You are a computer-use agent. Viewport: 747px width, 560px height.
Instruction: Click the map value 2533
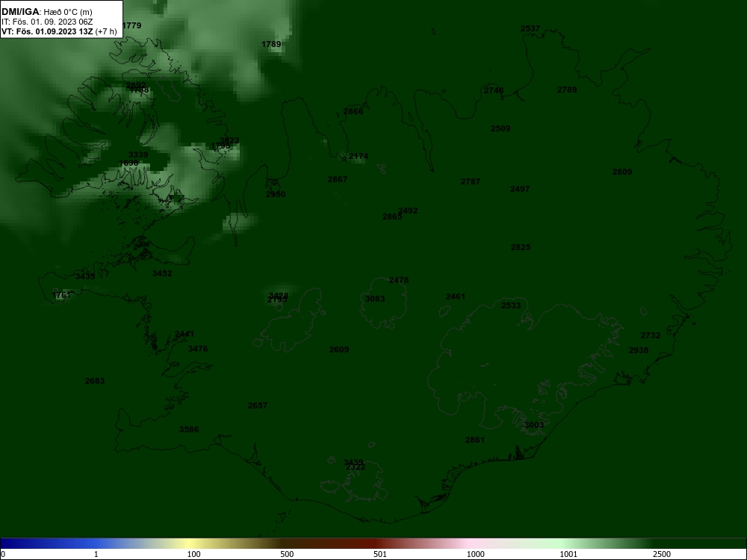pos(511,305)
